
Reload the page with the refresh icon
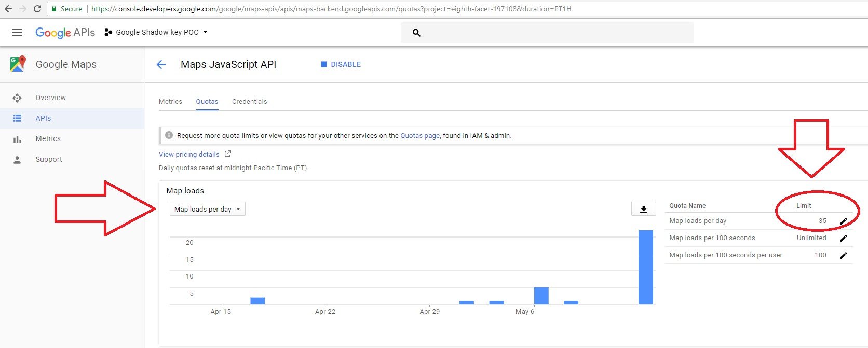(x=37, y=9)
